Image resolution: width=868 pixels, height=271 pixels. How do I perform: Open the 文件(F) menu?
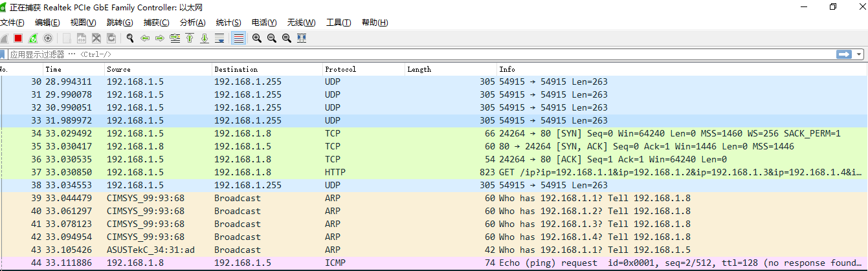coord(12,23)
